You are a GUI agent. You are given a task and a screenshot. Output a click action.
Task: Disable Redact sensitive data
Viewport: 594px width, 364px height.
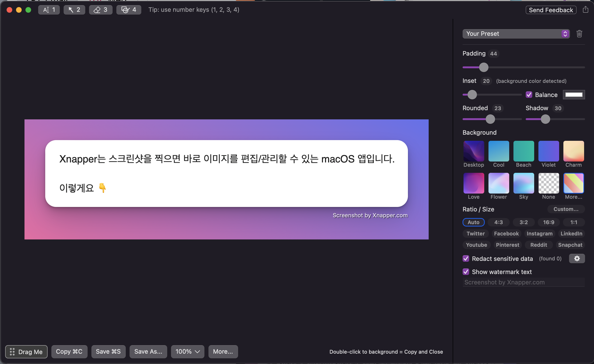466,259
